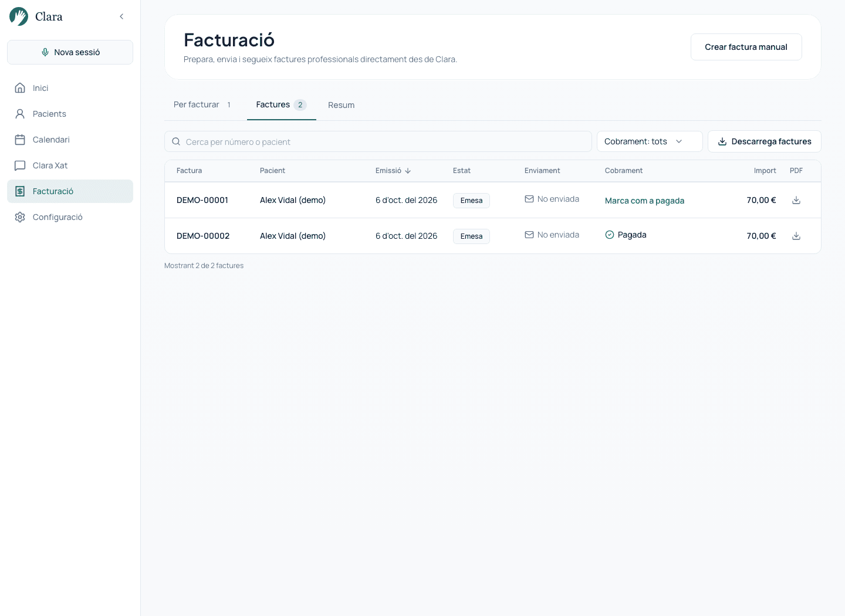Click Emesa status badge for DEMO-00001
This screenshot has width=845, height=616.
471,201
